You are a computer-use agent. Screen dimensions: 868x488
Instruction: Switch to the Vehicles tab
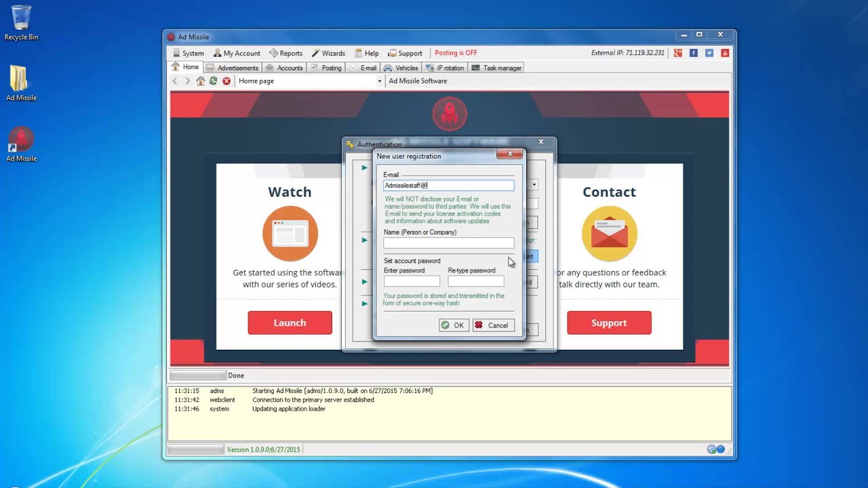coord(401,68)
